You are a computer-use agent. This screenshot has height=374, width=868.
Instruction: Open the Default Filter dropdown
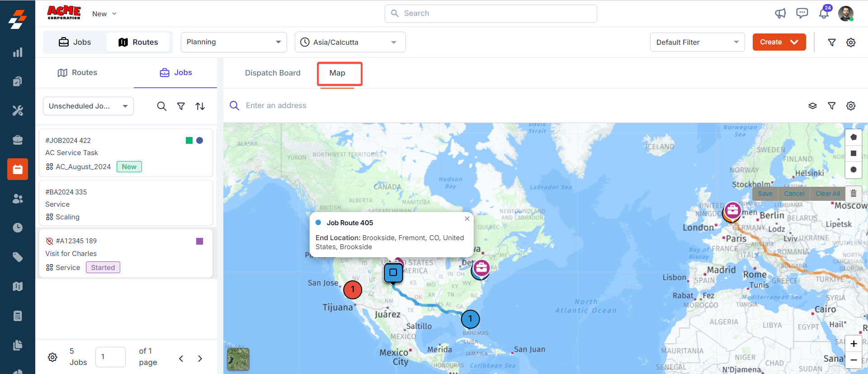697,42
